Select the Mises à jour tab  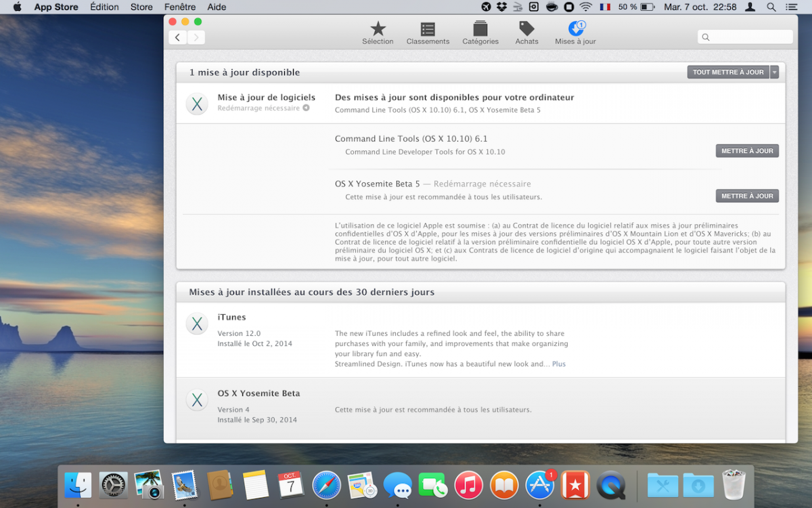click(x=575, y=33)
